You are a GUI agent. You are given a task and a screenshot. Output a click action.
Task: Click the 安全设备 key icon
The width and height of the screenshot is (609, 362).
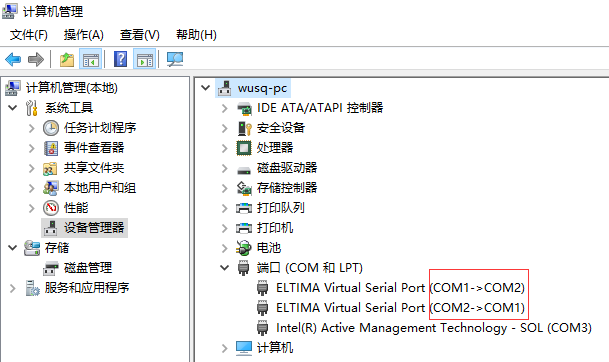click(x=244, y=128)
